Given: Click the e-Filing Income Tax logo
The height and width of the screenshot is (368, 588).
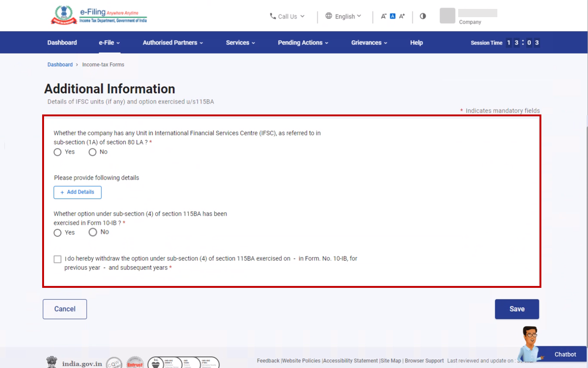Looking at the screenshot, I should pyautogui.click(x=99, y=16).
